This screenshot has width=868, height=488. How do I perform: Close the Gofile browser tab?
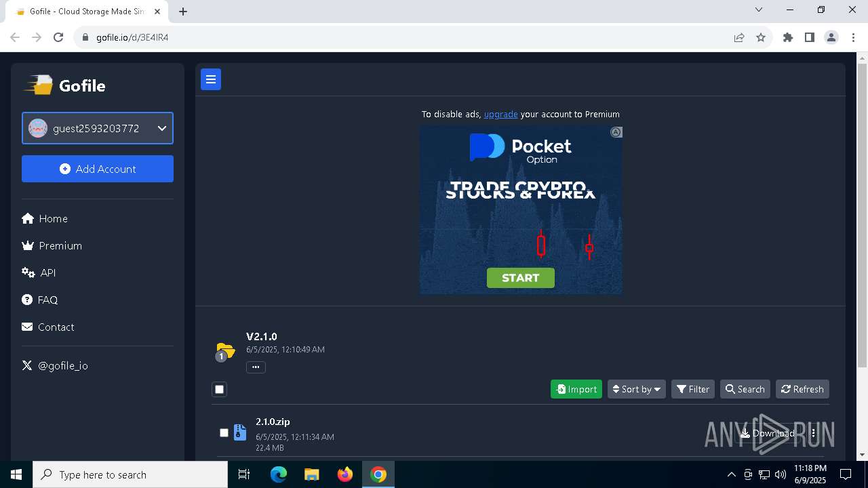pyautogui.click(x=157, y=11)
